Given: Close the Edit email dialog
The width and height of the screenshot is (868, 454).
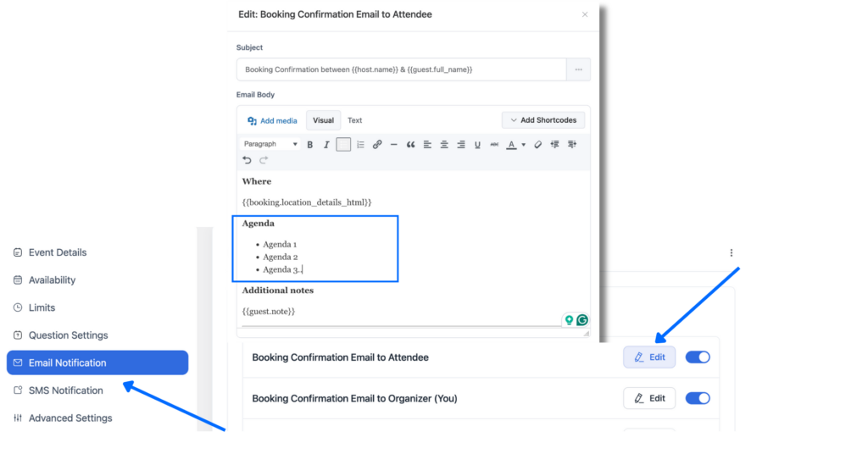Looking at the screenshot, I should pyautogui.click(x=585, y=14).
